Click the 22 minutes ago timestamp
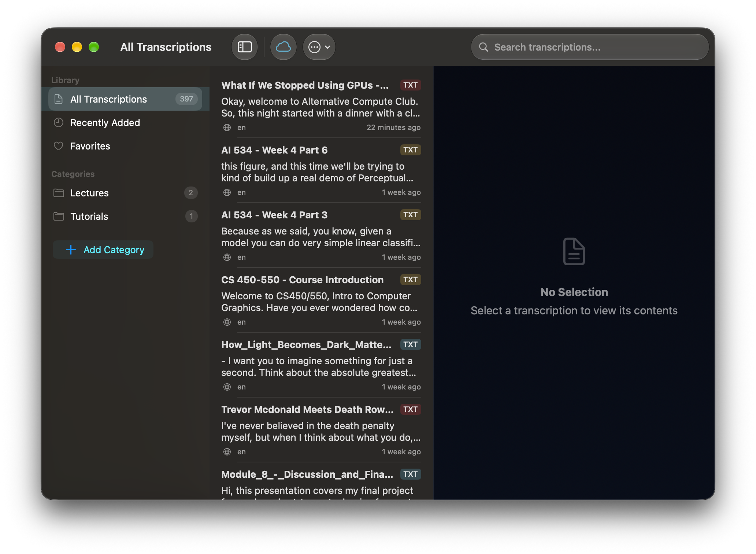This screenshot has height=554, width=756. coord(394,128)
